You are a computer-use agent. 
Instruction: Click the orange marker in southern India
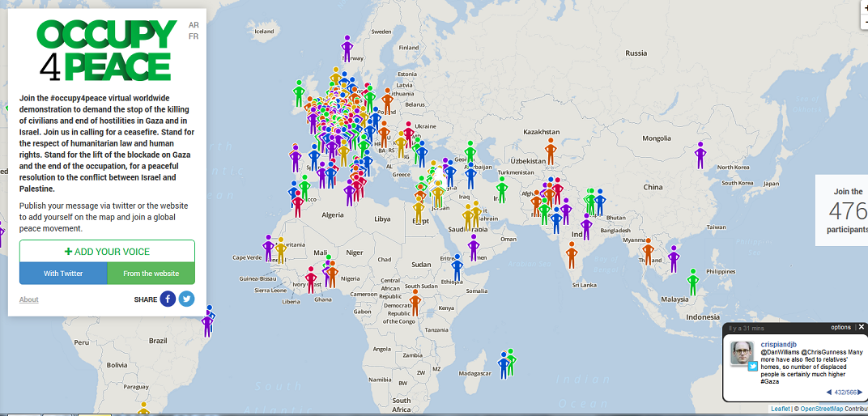572,255
